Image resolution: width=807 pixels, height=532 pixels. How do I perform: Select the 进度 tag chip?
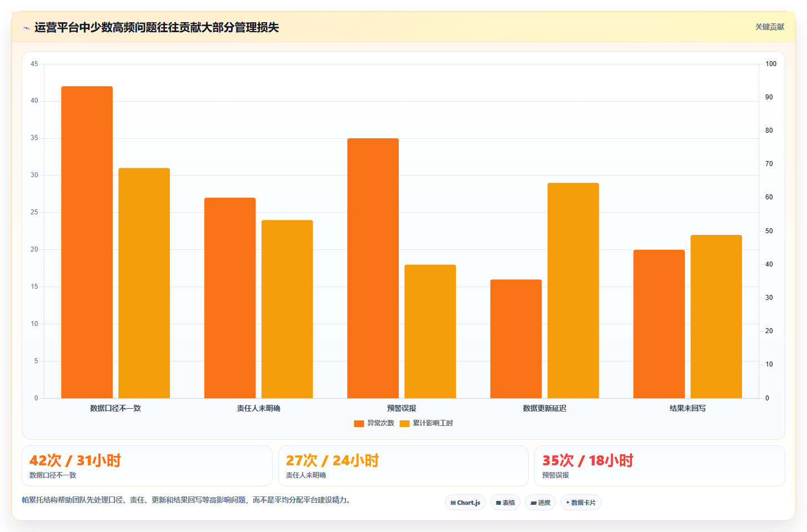(540, 503)
